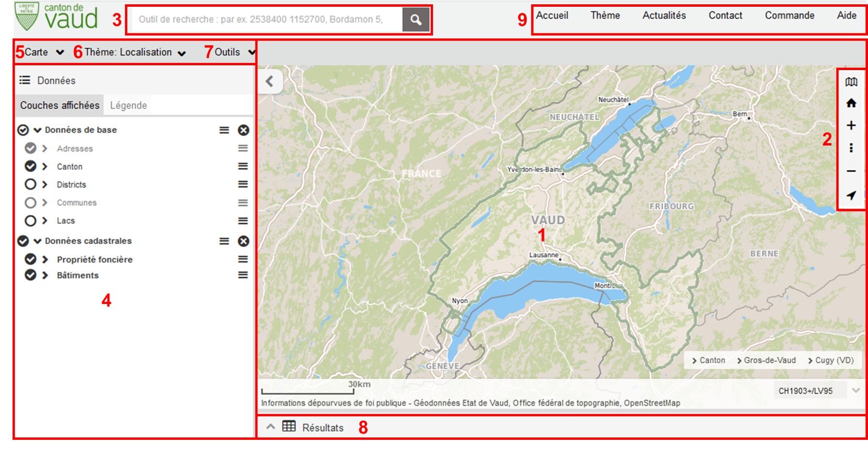Enable the Lacs layer
The image size is (868, 449).
tap(30, 221)
